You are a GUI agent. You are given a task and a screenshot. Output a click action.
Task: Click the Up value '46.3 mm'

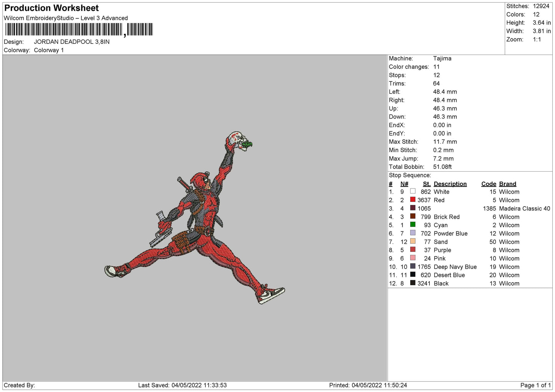[x=445, y=109]
